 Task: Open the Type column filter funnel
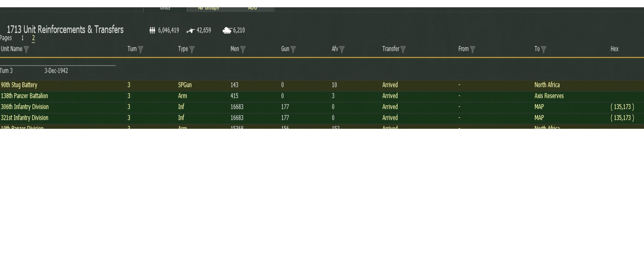pyautogui.click(x=192, y=49)
